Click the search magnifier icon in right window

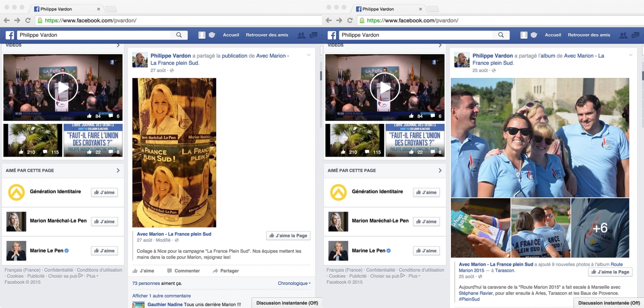[x=501, y=35]
